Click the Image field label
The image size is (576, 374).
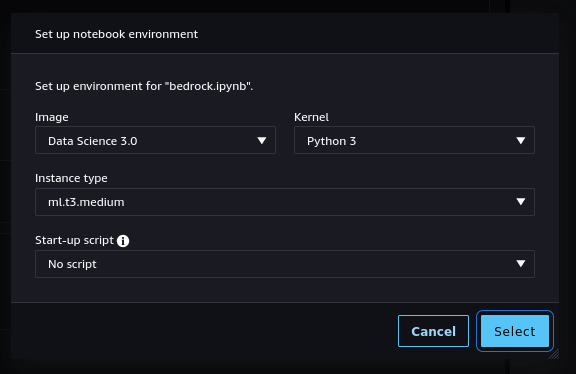coord(52,117)
